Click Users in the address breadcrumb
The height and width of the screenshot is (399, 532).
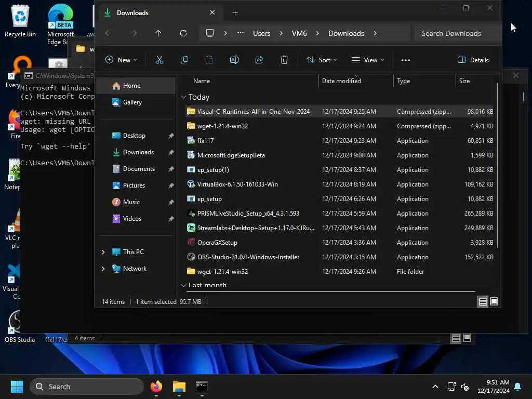click(262, 33)
